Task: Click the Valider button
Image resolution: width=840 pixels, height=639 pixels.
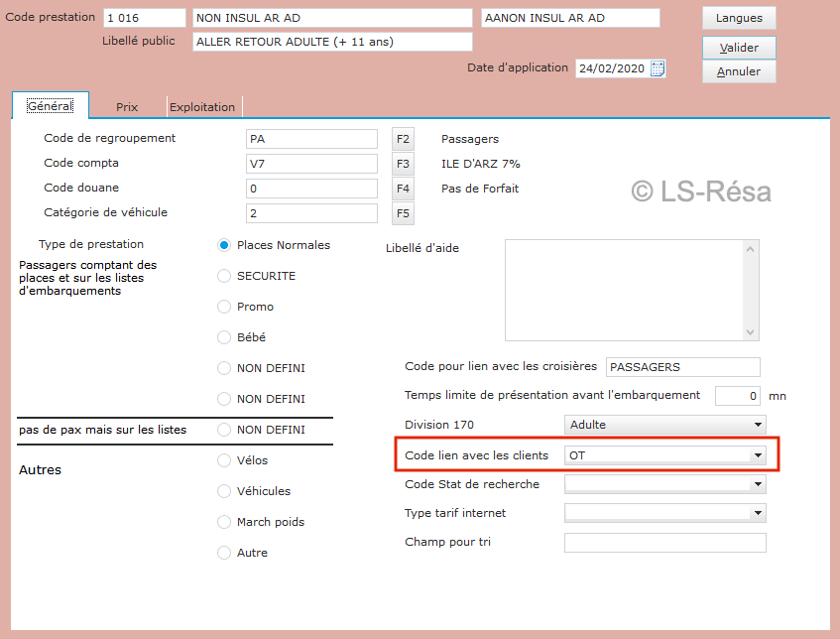Action: 739,48
